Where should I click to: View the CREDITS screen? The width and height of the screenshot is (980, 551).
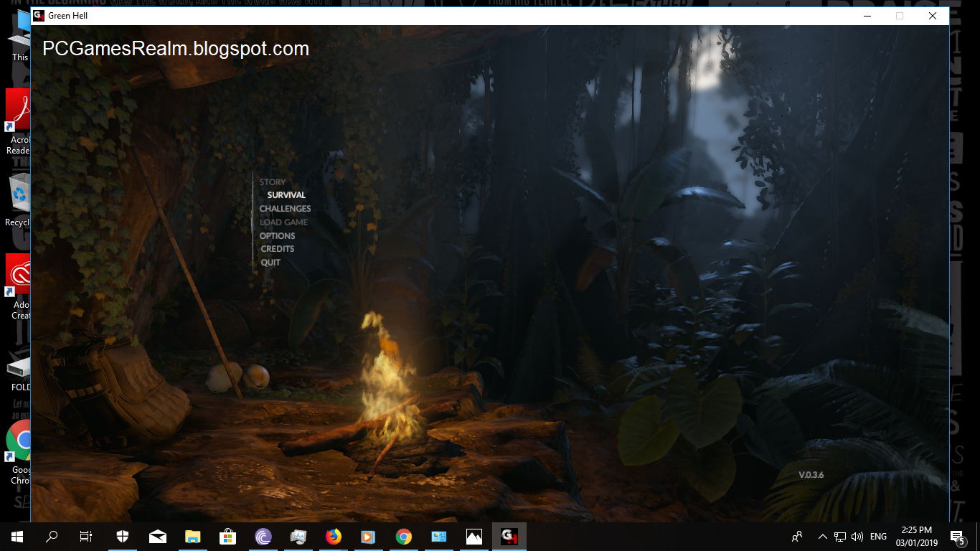tap(278, 249)
